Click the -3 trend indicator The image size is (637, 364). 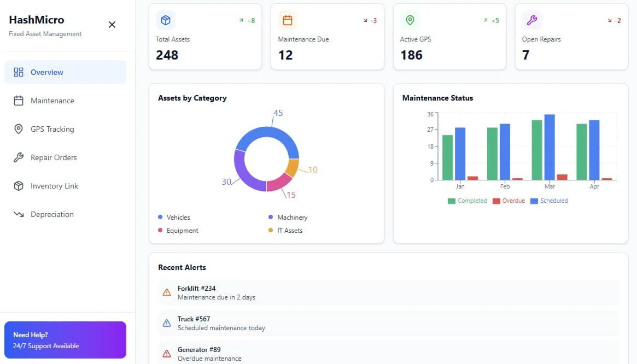pos(370,20)
